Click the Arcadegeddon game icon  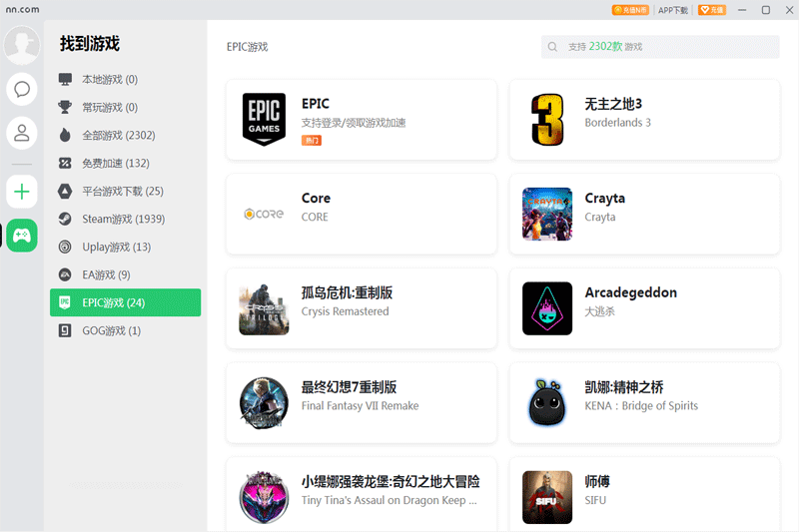tap(547, 308)
